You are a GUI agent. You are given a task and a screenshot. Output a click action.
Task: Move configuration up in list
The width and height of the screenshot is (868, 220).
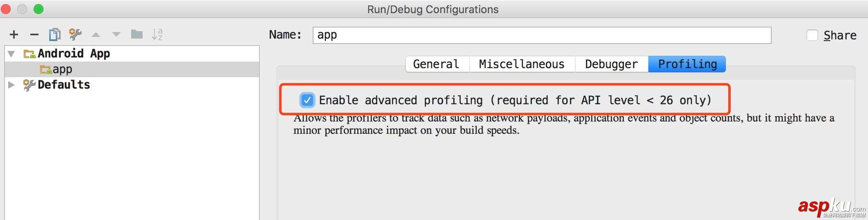click(96, 35)
